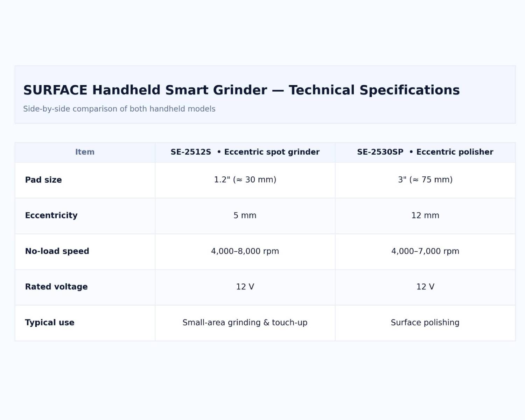The height and width of the screenshot is (420, 525).
Task: Select the Rated voltage row label
Action: coord(56,287)
